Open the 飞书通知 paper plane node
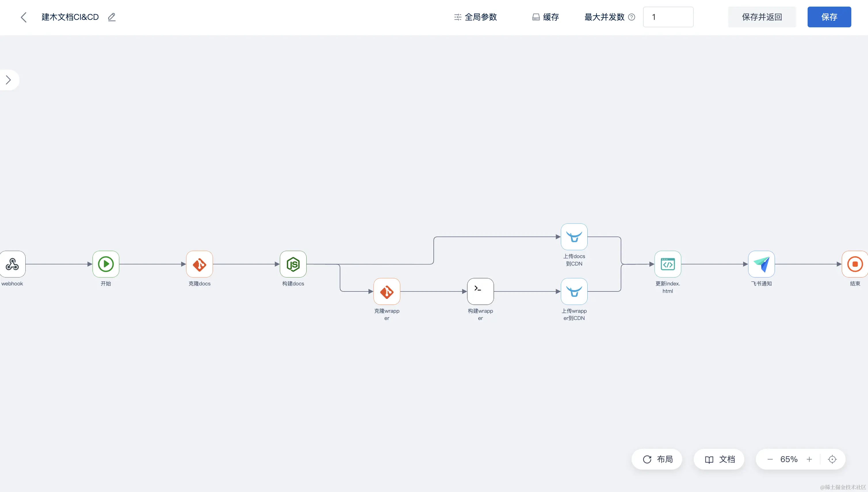 coord(761,264)
